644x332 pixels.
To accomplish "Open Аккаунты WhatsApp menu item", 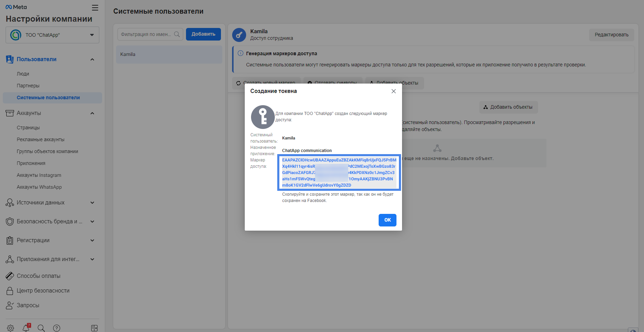I will 39,187.
